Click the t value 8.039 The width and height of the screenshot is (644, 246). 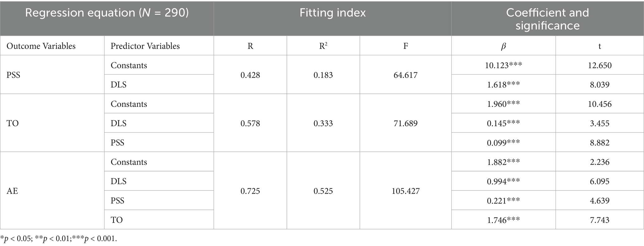click(599, 85)
